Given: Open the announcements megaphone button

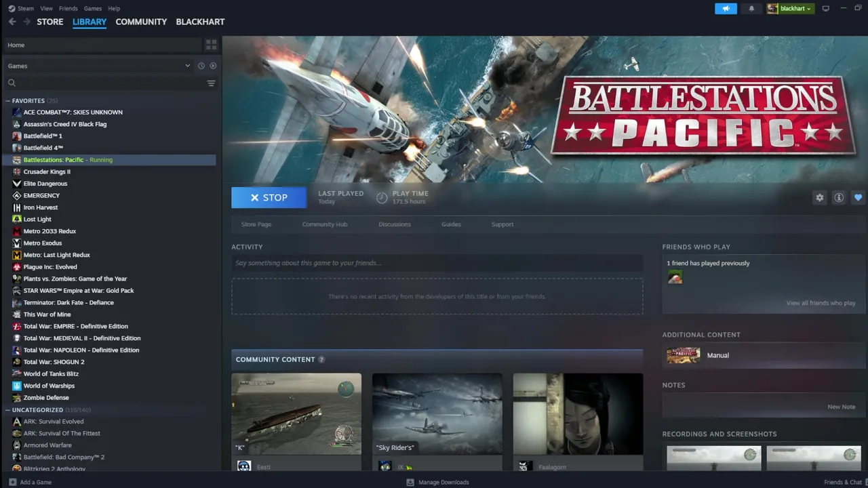Looking at the screenshot, I should click(726, 8).
